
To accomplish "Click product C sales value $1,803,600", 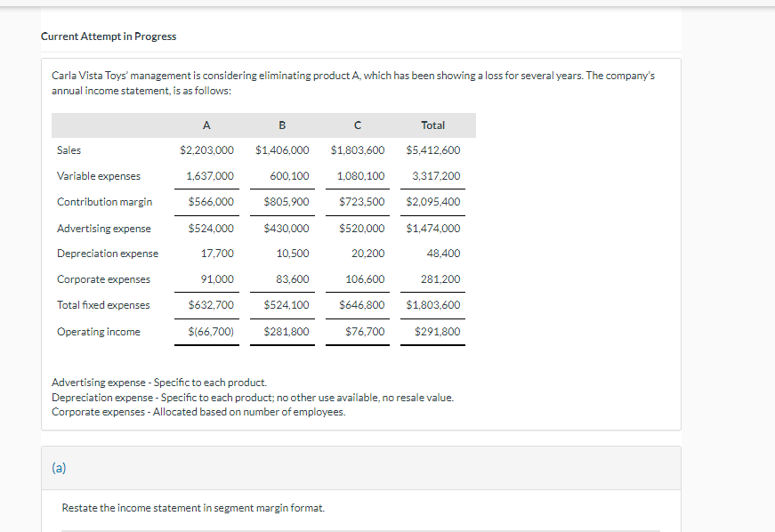I will click(358, 150).
